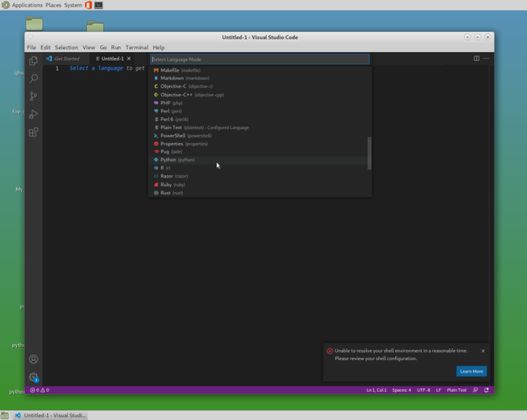This screenshot has width=527, height=420.
Task: Choose Python language mode
Action: point(260,160)
